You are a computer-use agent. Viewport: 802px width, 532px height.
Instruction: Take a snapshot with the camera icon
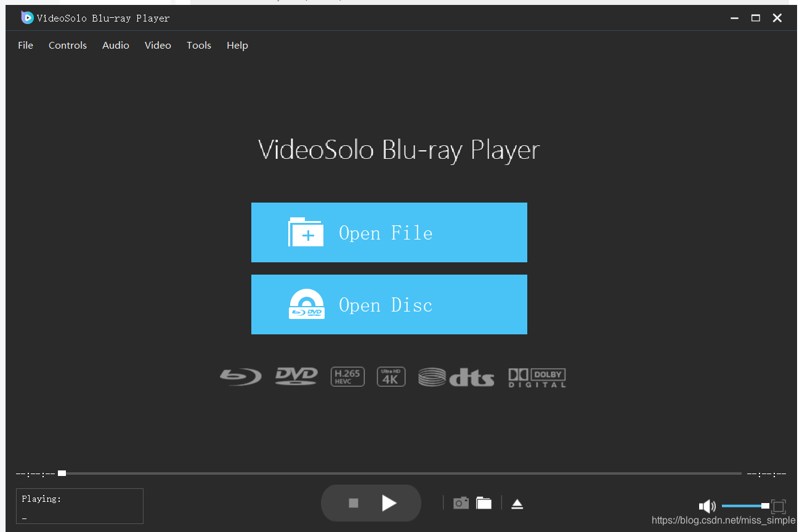(461, 503)
